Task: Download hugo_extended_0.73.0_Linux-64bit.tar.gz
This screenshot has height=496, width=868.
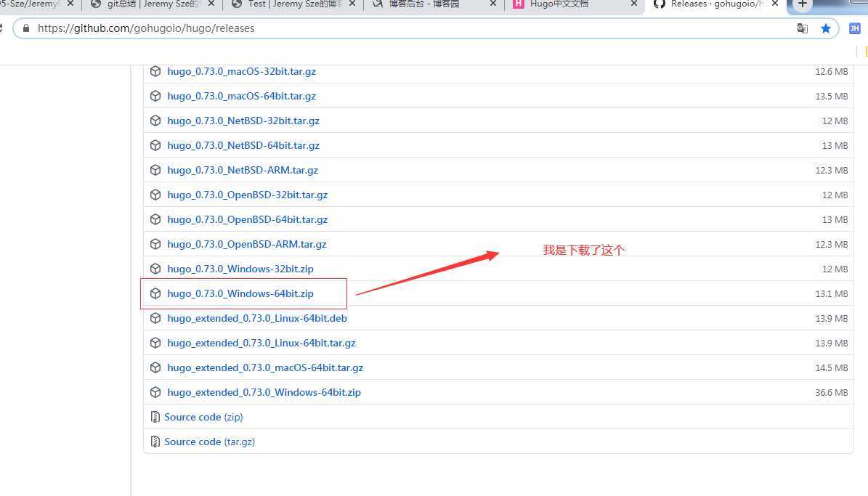Action: [261, 343]
